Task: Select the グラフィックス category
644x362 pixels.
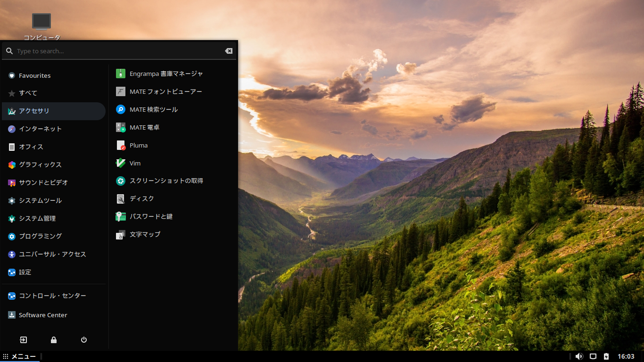Action: click(54, 165)
